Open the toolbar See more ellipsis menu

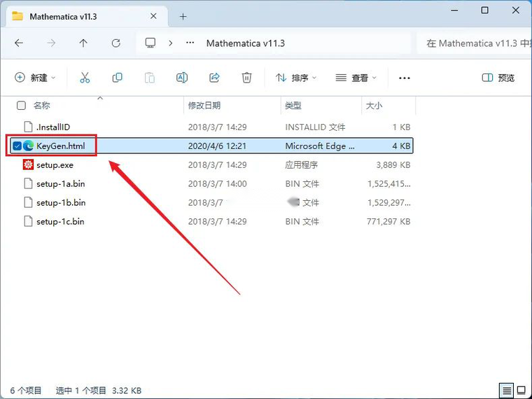coord(405,78)
